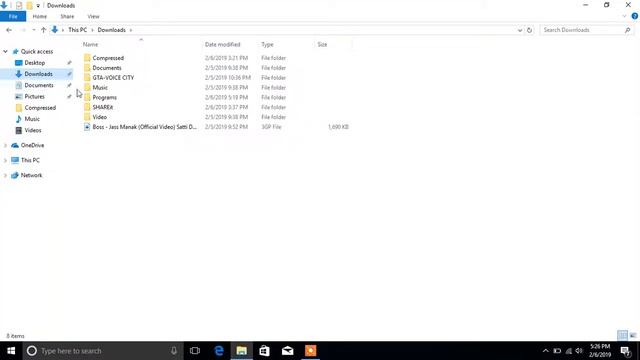Sort by the Type column header
The height and width of the screenshot is (360, 640).
267,44
